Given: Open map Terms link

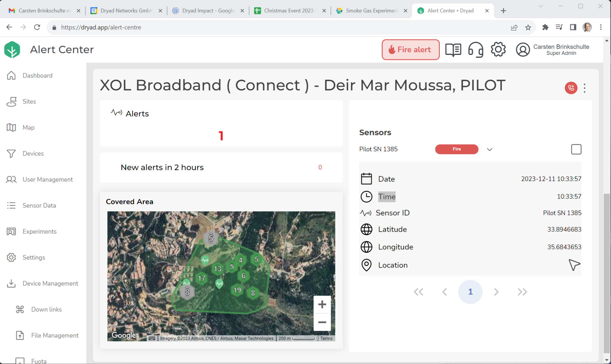Looking at the screenshot, I should (x=326, y=338).
